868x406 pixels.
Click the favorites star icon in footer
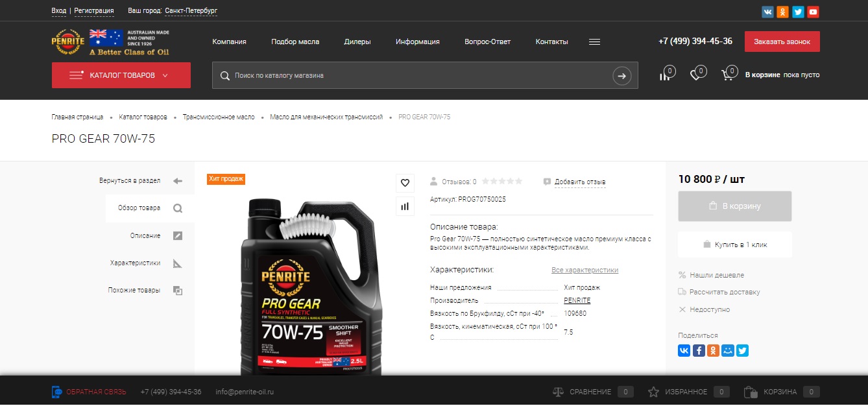(653, 392)
